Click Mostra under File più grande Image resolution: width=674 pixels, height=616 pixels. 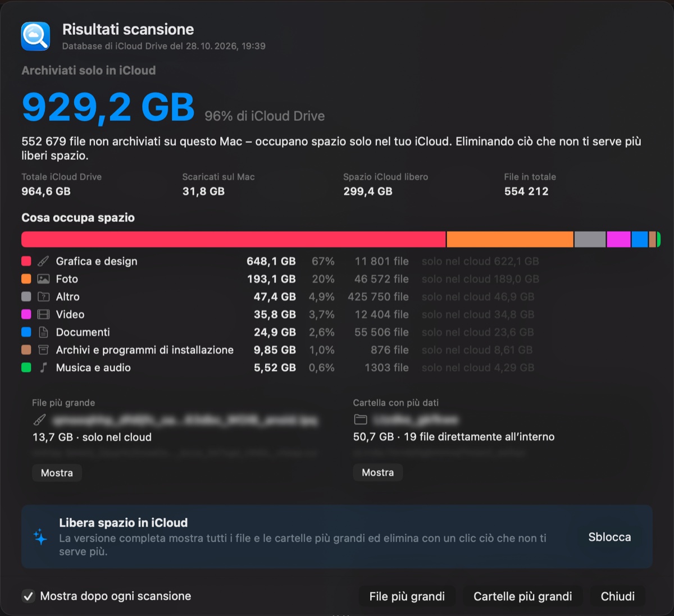[57, 473]
